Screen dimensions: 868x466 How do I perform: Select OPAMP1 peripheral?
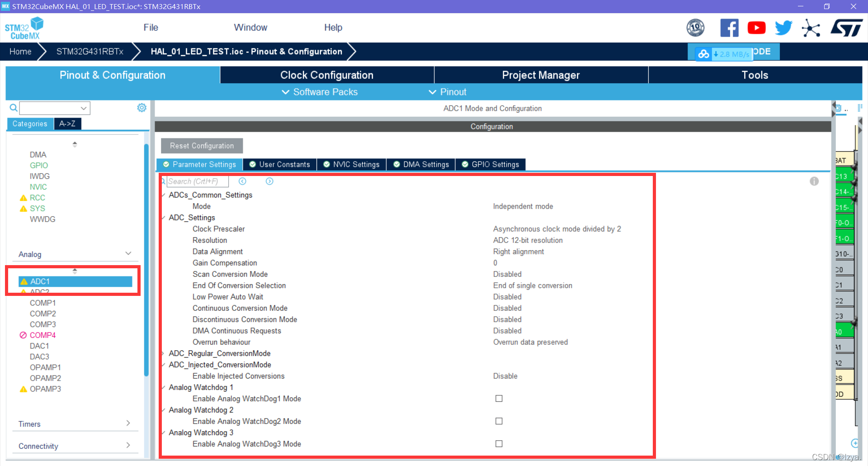(x=45, y=367)
